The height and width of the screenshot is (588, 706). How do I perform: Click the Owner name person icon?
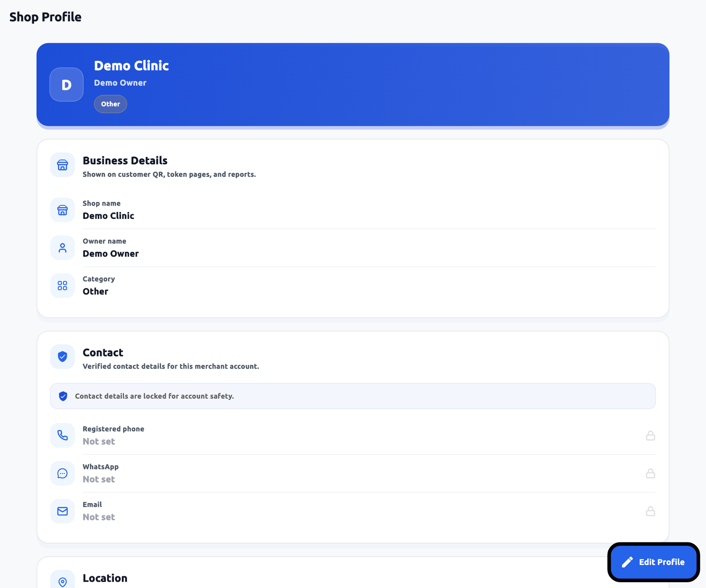tap(63, 248)
